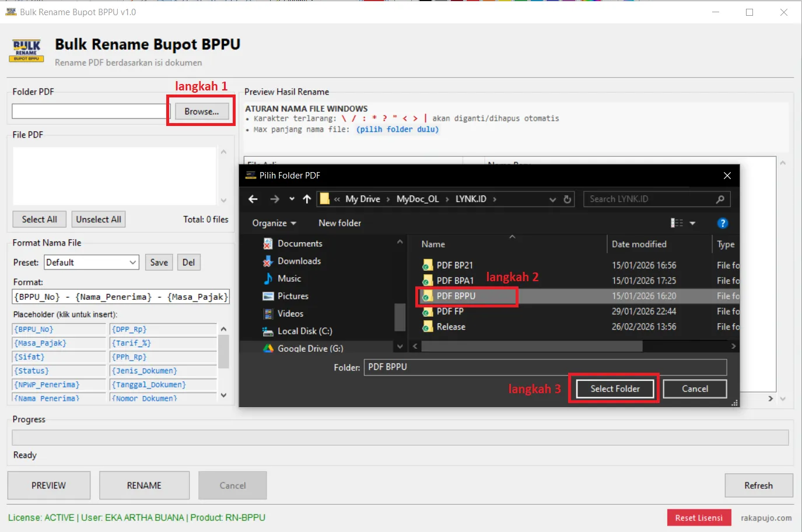This screenshot has height=532, width=802.
Task: Sort by Date modified column header
Action: [x=639, y=244]
